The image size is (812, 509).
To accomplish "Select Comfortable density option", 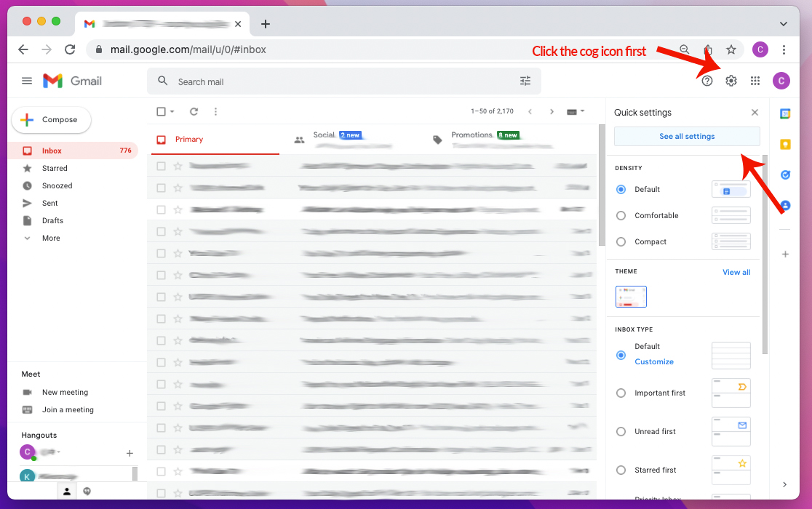I will [x=621, y=216].
